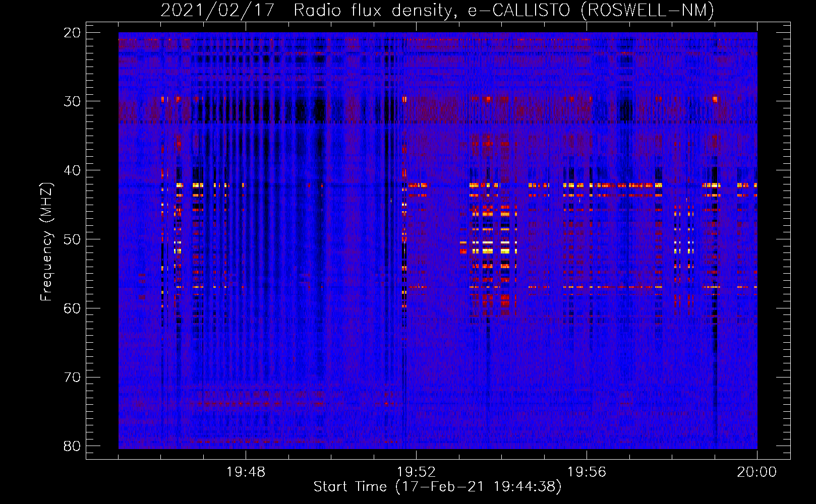
Task: Click the 19:48 time tick label
Action: (x=246, y=472)
